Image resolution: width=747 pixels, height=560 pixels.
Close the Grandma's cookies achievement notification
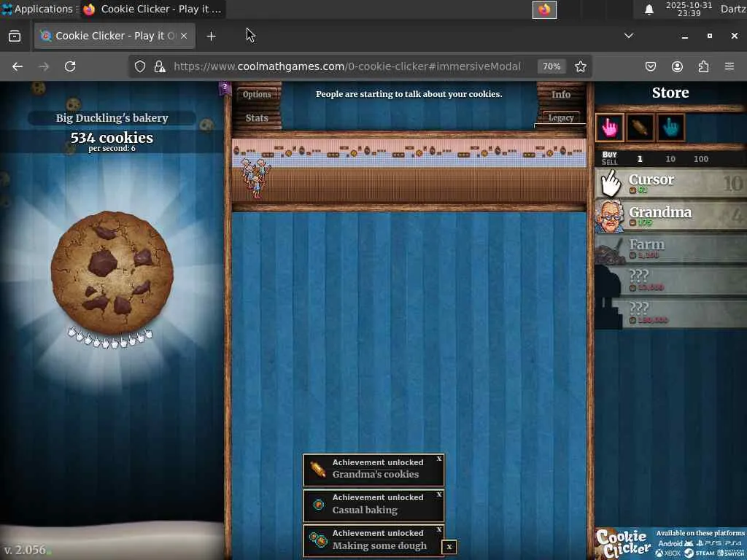tap(439, 459)
